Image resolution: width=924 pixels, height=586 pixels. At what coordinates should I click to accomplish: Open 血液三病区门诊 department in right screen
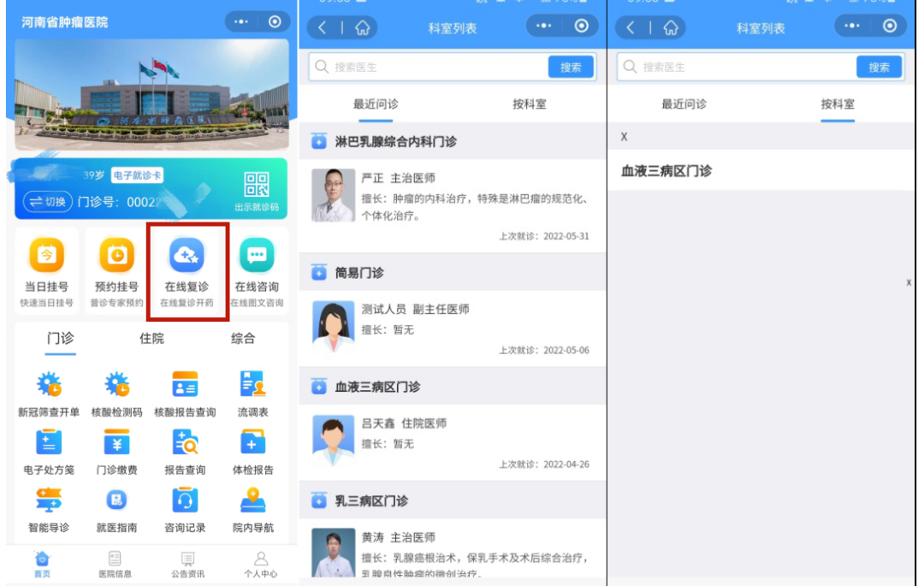(x=761, y=171)
